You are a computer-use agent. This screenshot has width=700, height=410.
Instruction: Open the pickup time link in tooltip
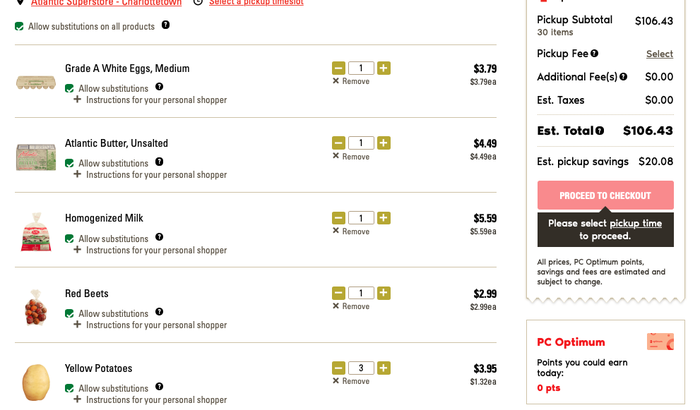636,223
